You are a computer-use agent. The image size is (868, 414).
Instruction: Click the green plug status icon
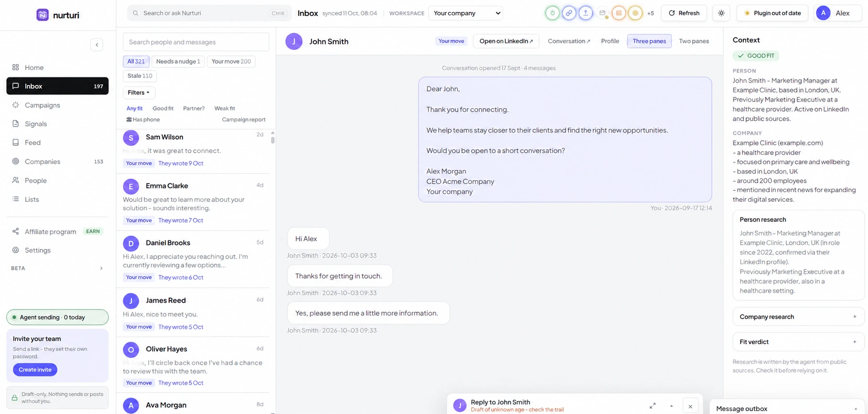(553, 13)
